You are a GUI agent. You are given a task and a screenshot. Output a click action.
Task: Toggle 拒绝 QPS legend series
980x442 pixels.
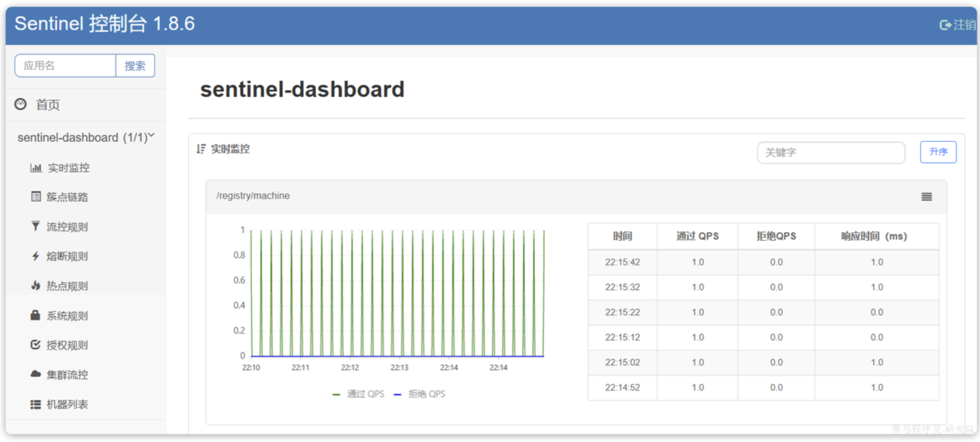(x=419, y=394)
